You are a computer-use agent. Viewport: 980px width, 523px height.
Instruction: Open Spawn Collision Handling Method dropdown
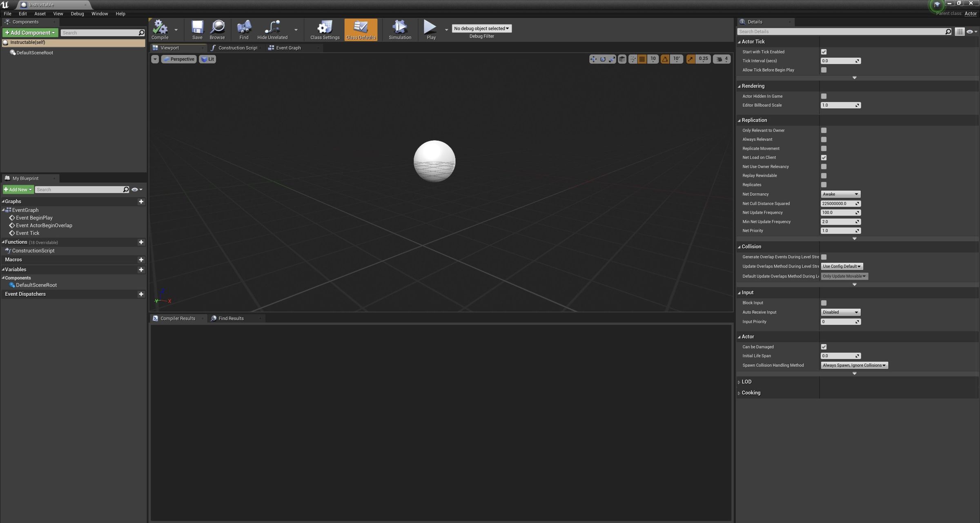tap(854, 366)
